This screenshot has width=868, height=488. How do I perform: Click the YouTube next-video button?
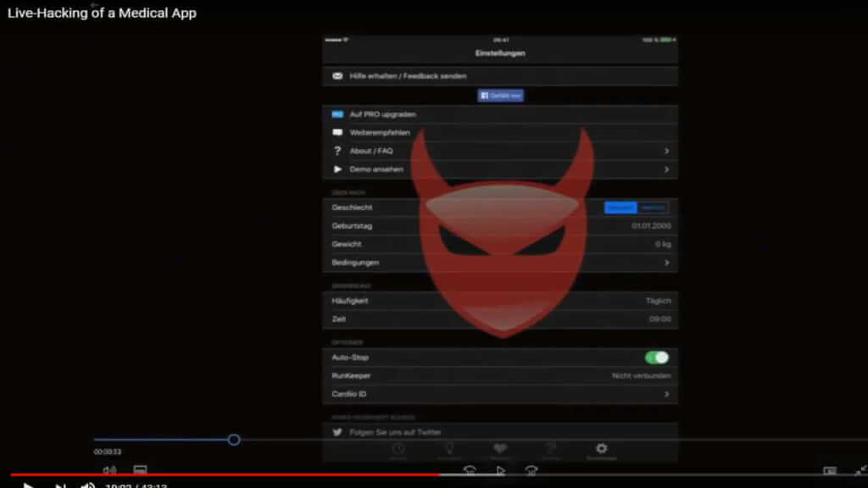(x=60, y=485)
